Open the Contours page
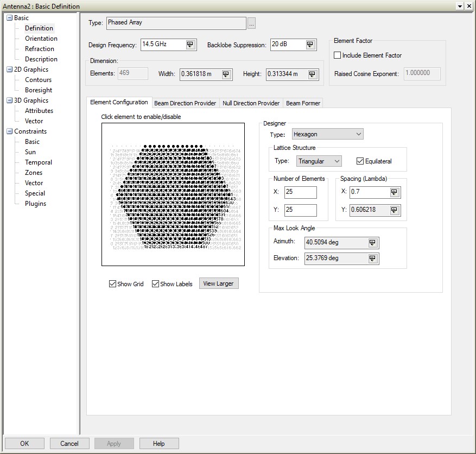The width and height of the screenshot is (476, 454). click(38, 80)
